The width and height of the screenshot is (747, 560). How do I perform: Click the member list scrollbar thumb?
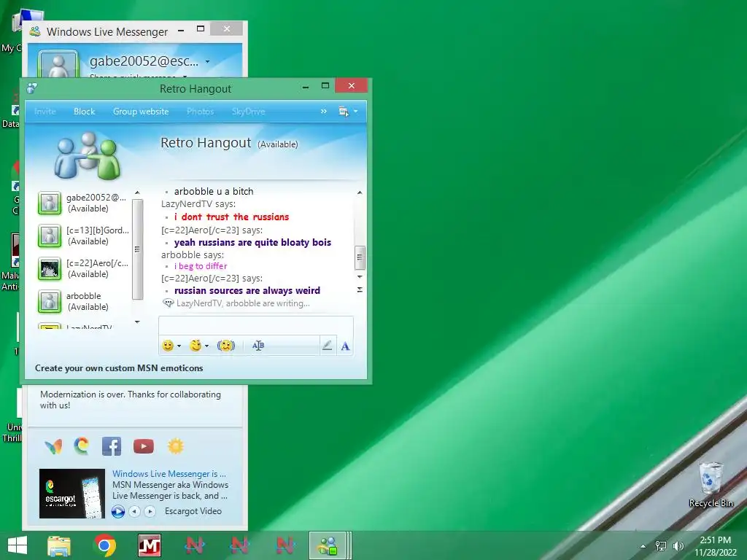137,249
